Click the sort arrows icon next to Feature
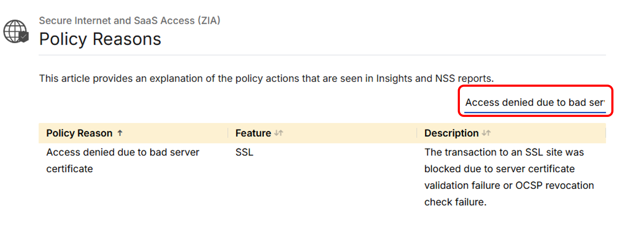Screen dimensions: 644x230 [278, 133]
